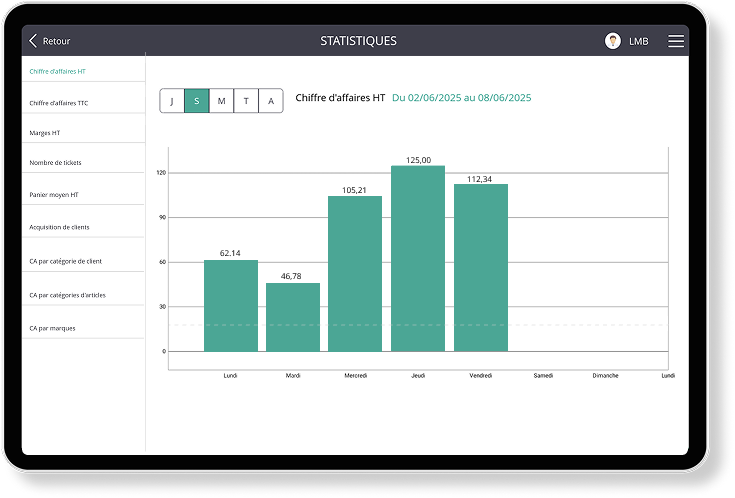Select the T quarter period toggle
Viewport: 735px width, 498px height.
246,101
